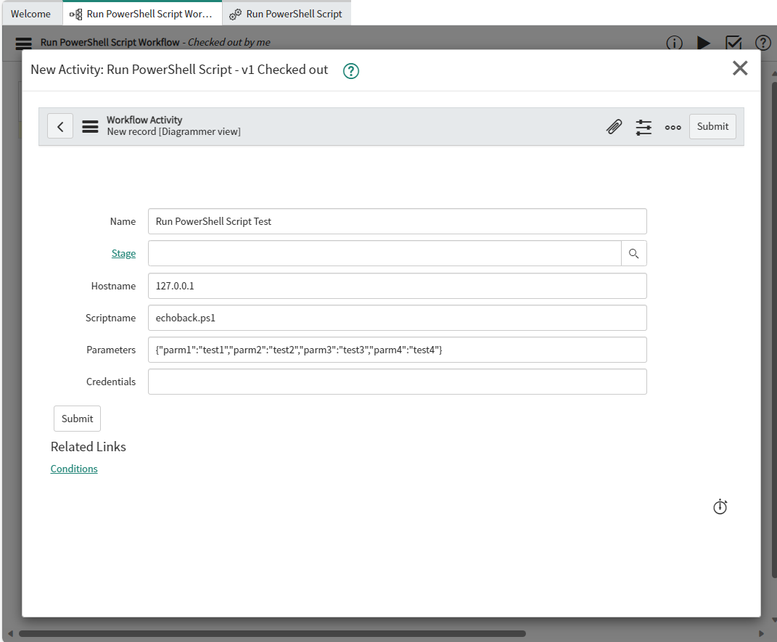Open help for New Activity dialog
The width and height of the screenshot is (777, 642).
(x=351, y=71)
